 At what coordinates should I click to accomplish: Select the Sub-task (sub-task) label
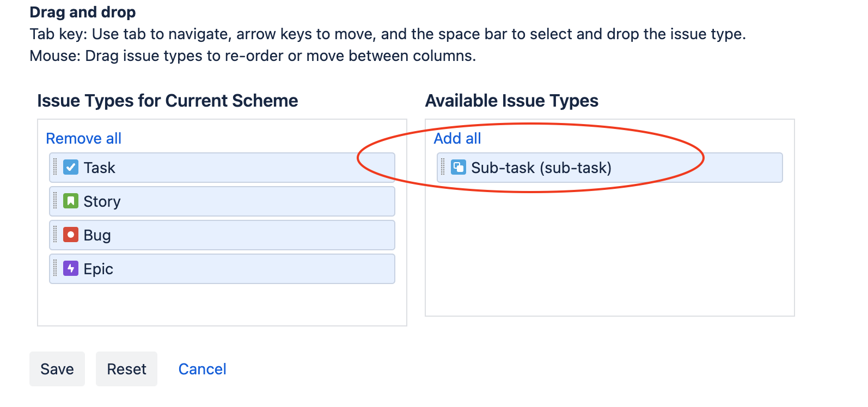[x=541, y=168]
